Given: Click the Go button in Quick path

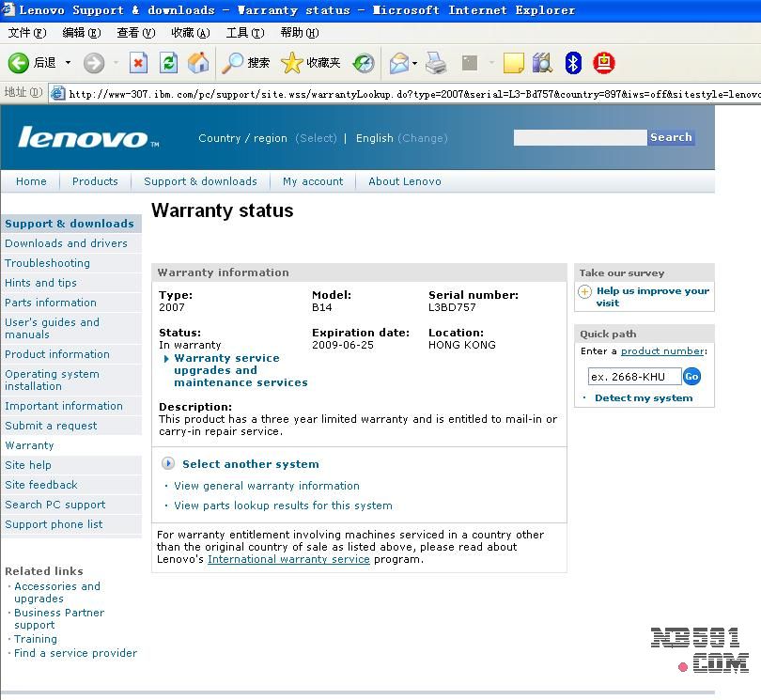Looking at the screenshot, I should pyautogui.click(x=691, y=376).
